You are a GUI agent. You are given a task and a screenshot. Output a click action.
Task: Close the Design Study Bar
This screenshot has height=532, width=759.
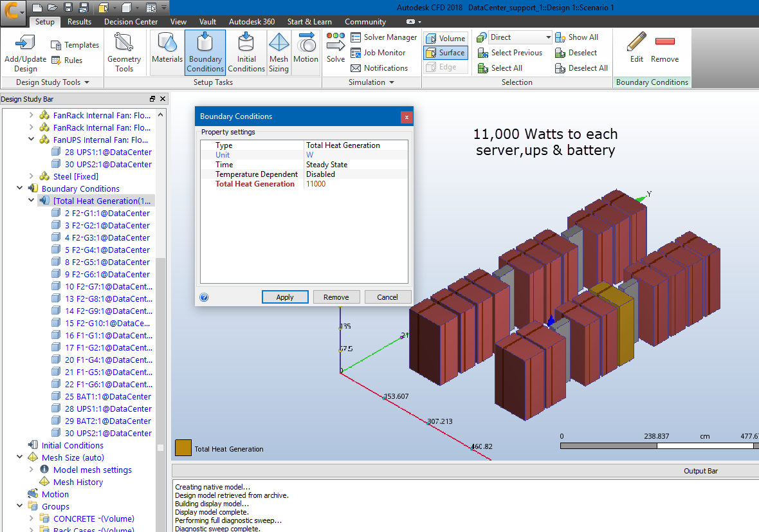click(x=163, y=99)
